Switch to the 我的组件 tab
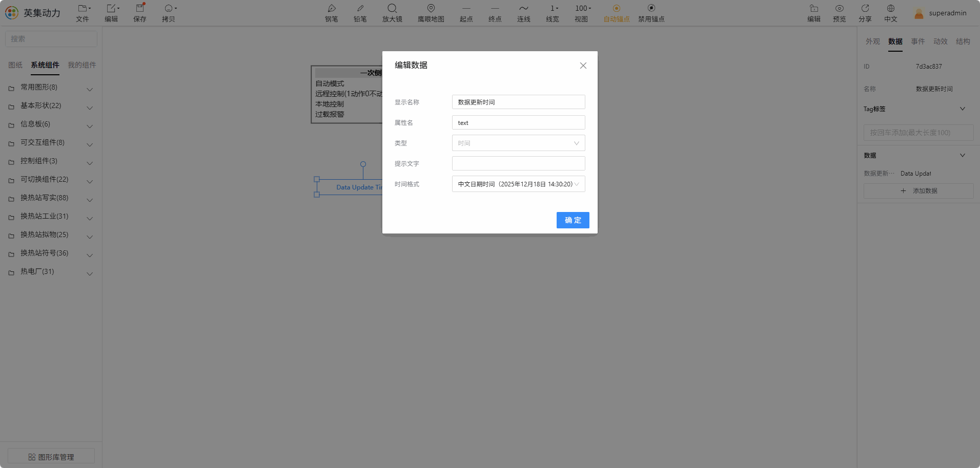This screenshot has height=468, width=980. tap(82, 65)
